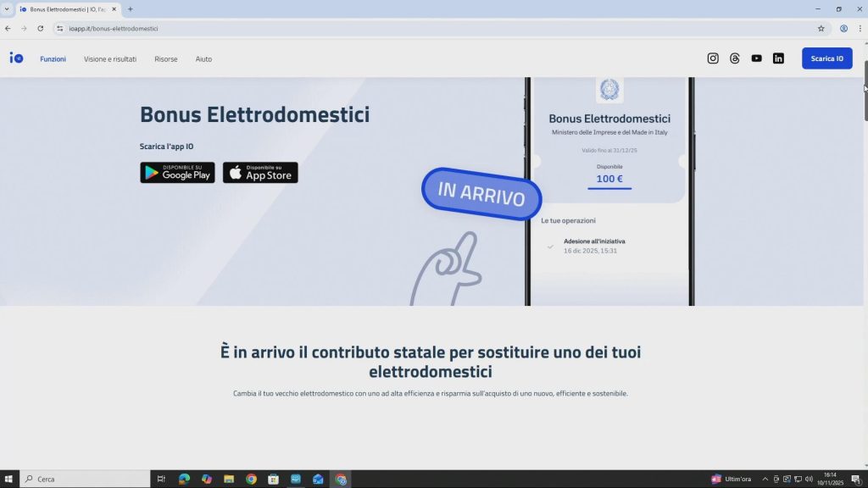Open the Risorse menu
868x488 pixels.
coord(166,59)
